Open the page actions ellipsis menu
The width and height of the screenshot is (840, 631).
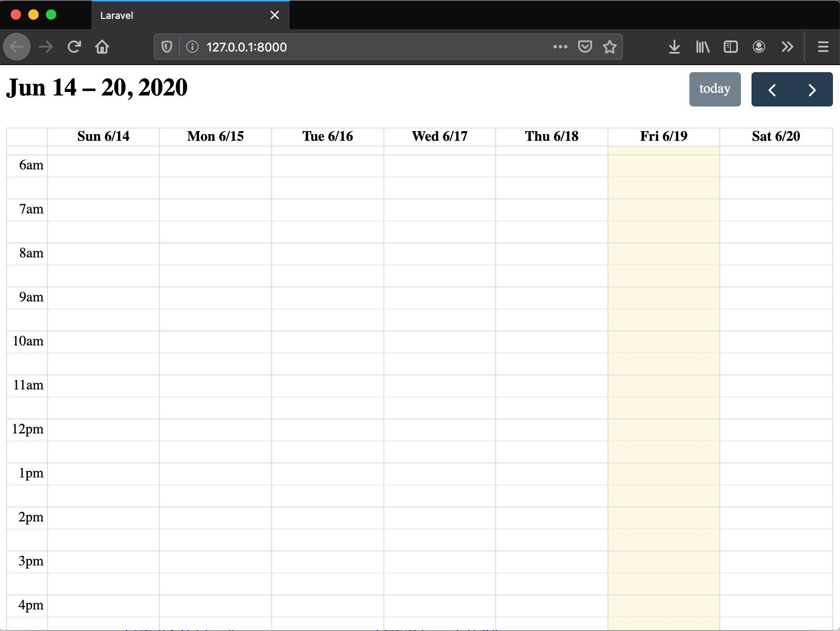[560, 47]
